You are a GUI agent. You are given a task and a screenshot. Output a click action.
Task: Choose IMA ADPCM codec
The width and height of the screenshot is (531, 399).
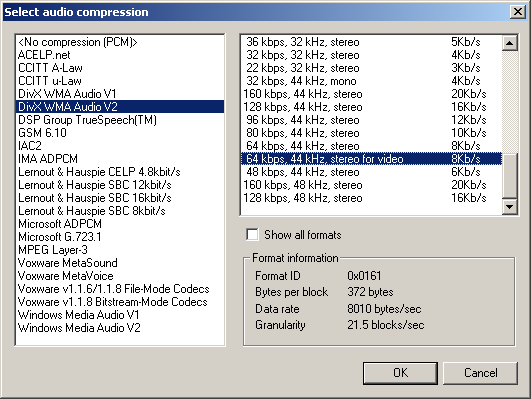[120, 159]
